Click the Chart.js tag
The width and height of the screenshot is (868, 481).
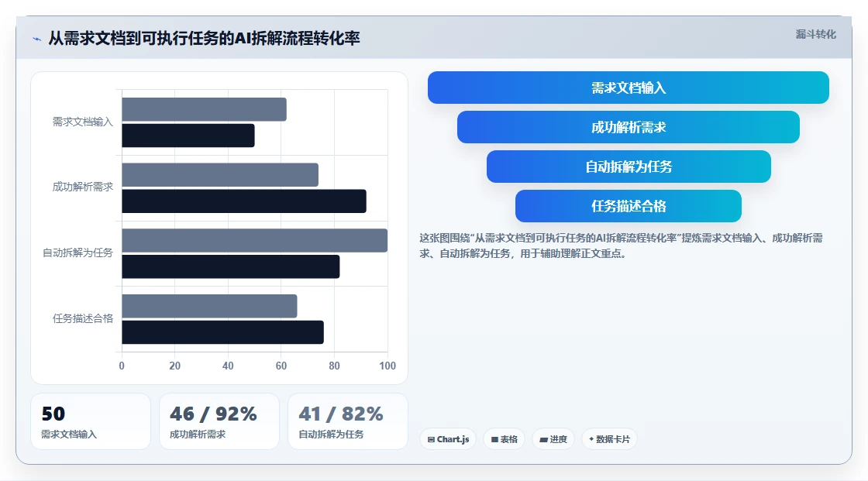(448, 439)
